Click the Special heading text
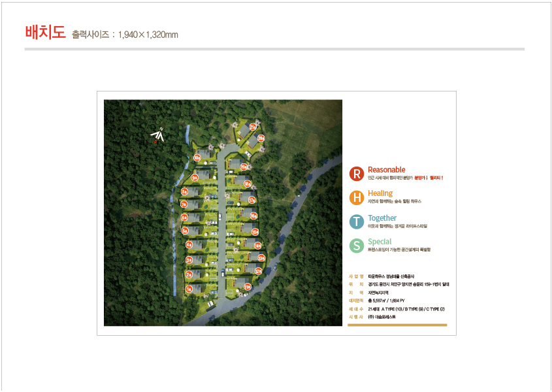This screenshot has height=392, width=552. pos(380,242)
